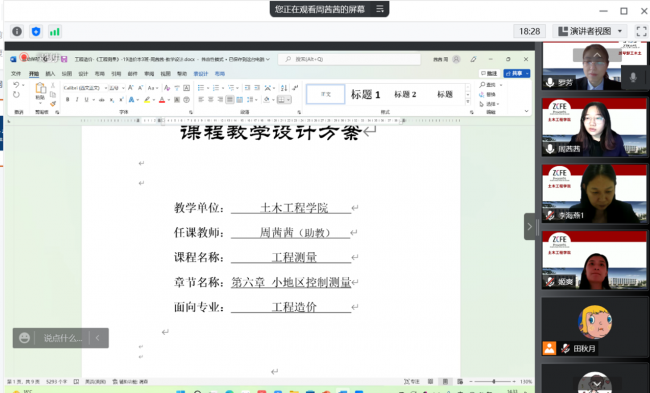This screenshot has width=650, height=393.
Task: Increase font size with the larger A
Action: (x=131, y=87)
